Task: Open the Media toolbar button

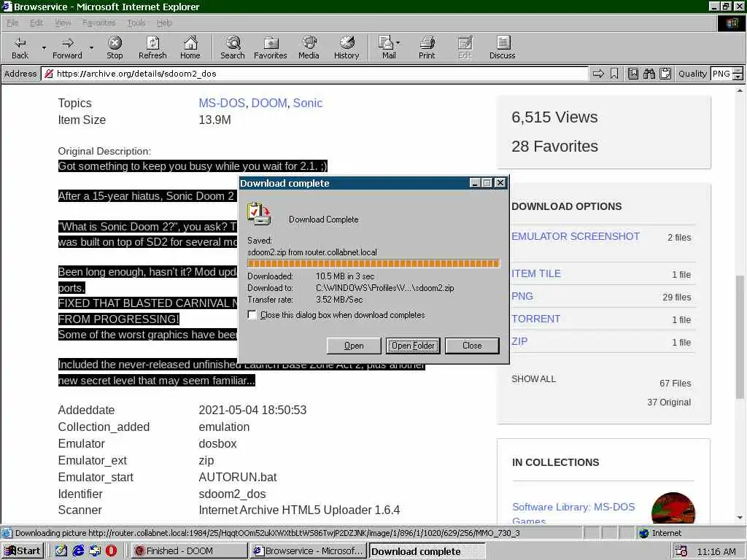Action: pyautogui.click(x=309, y=47)
